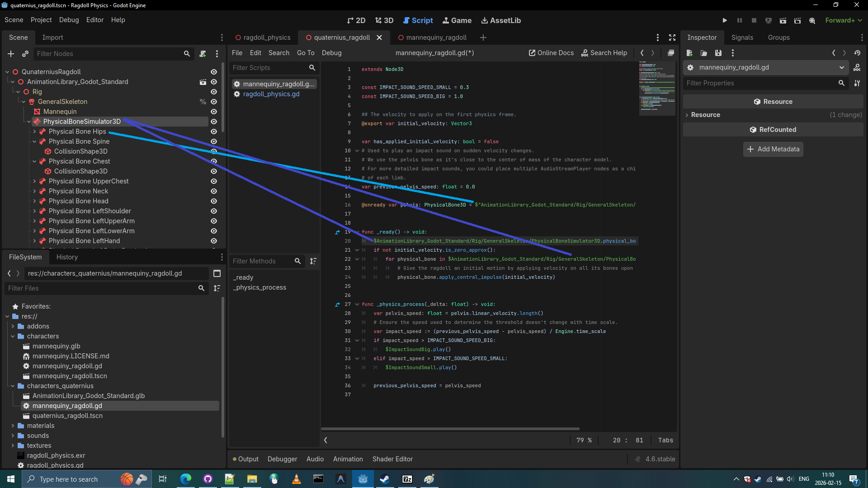Click the float script editor window icon

pos(671,53)
